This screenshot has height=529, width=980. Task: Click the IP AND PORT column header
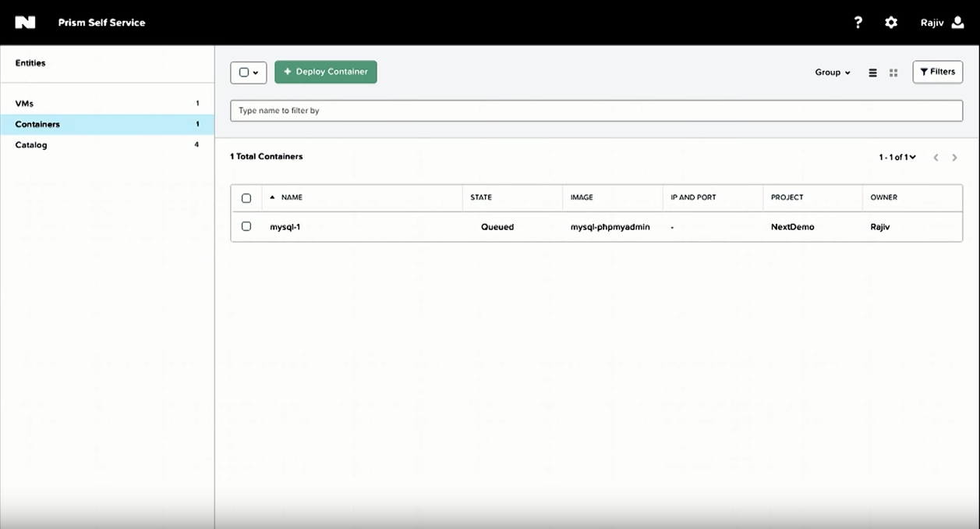click(x=693, y=197)
